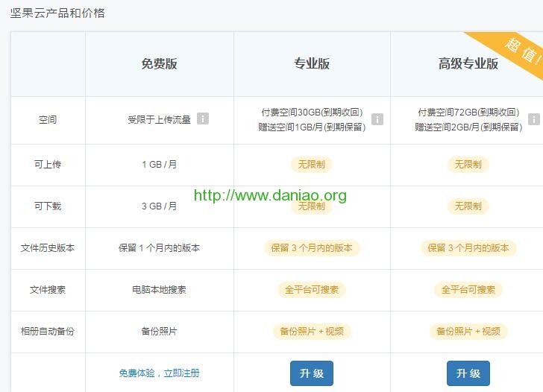This screenshot has height=392, width=543.
Task: Select the 高级专业版 column header
Action: point(468,64)
